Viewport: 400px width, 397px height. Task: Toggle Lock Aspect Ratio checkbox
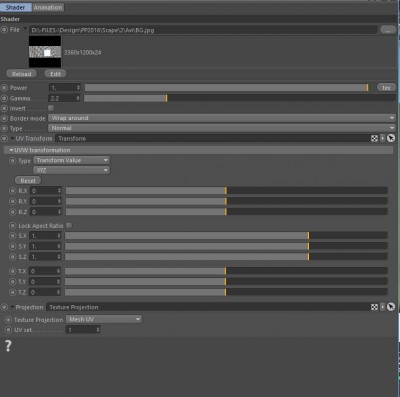click(69, 226)
